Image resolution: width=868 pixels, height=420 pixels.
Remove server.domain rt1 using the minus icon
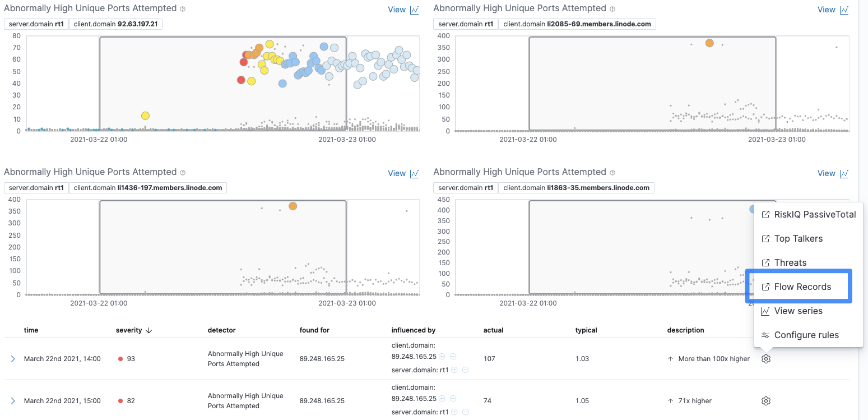pos(465,370)
